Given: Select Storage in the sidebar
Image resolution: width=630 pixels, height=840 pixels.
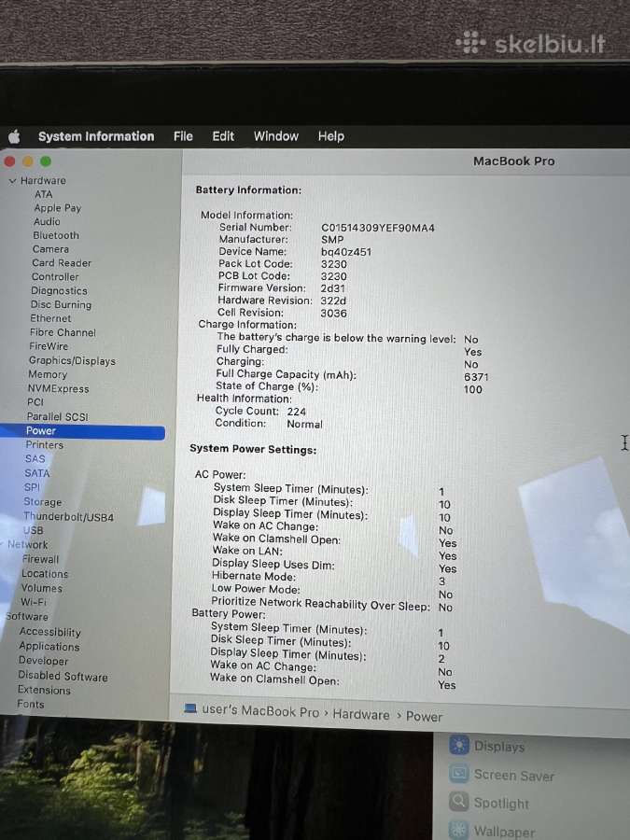Looking at the screenshot, I should pyautogui.click(x=42, y=501).
